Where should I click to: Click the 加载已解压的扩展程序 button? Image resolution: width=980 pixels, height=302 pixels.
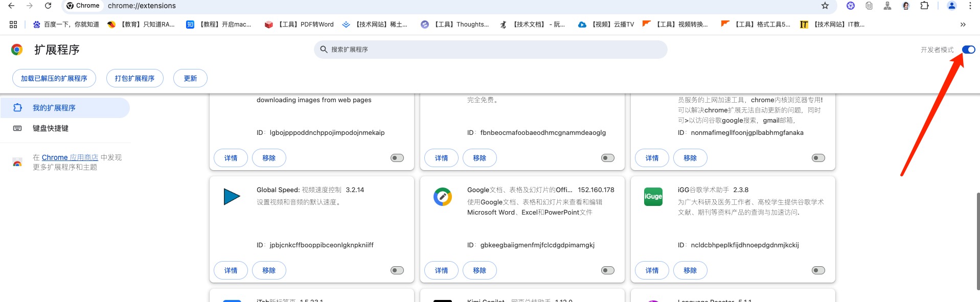tap(54, 78)
